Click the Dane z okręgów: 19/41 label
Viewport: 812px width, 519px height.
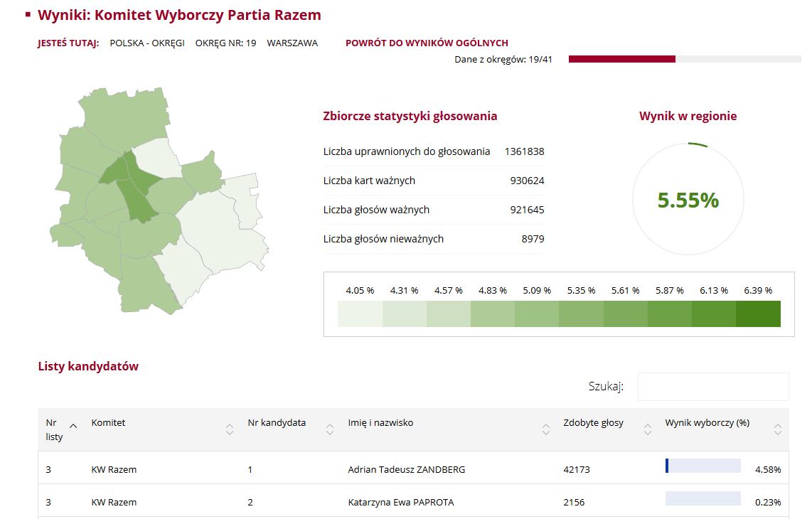[x=503, y=59]
